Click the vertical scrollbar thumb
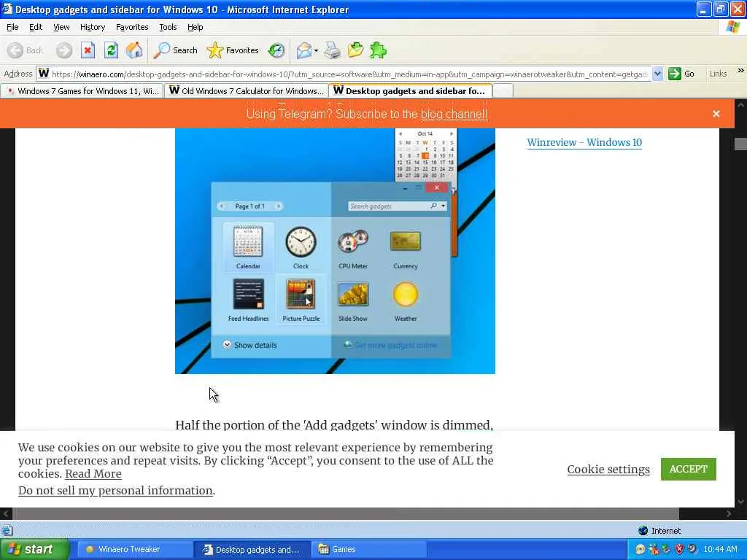The image size is (747, 560). pyautogui.click(x=741, y=144)
